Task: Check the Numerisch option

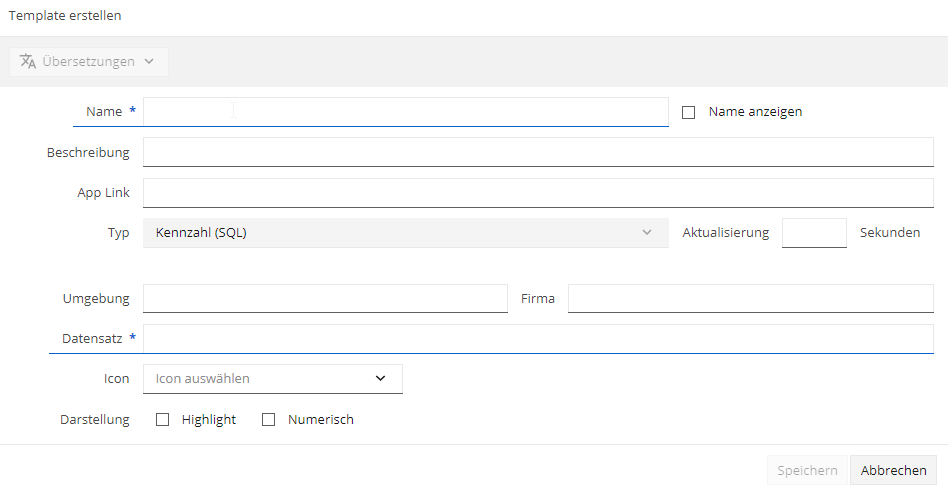Action: point(268,419)
